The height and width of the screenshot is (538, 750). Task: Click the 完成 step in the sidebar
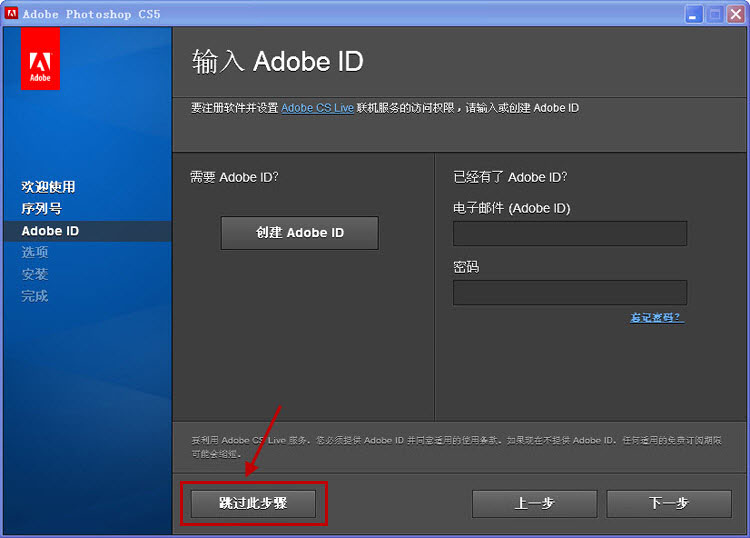point(35,296)
